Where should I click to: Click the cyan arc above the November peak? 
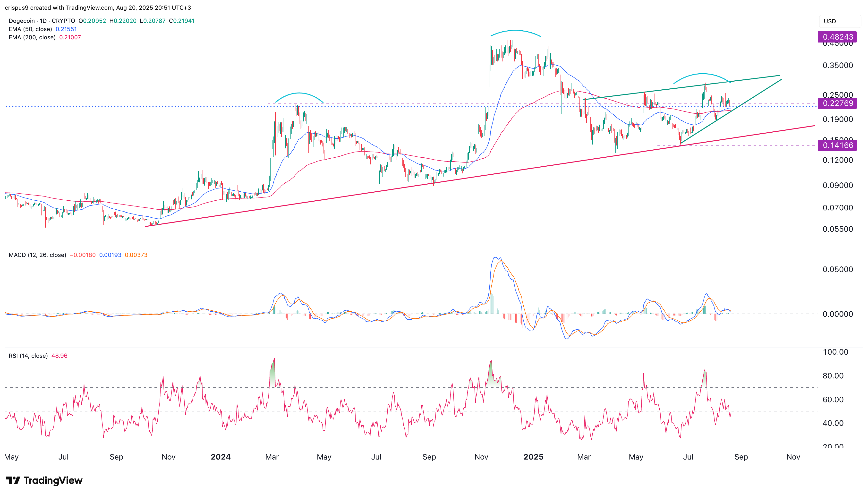515,31
